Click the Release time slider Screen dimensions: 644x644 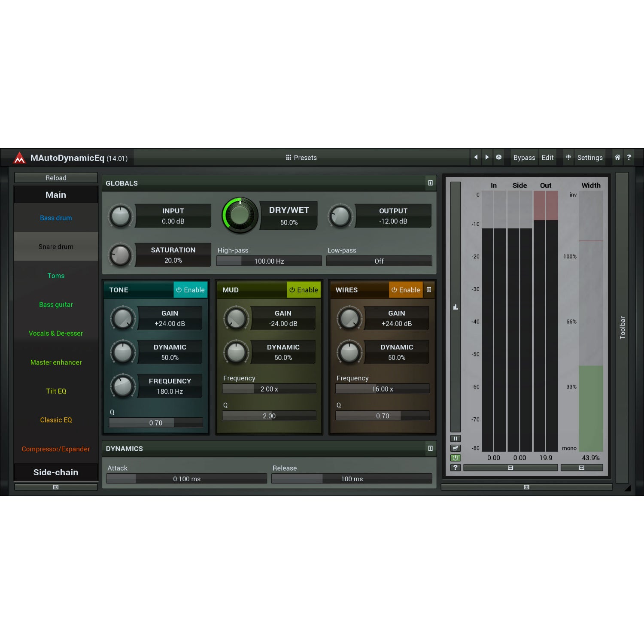click(x=352, y=479)
